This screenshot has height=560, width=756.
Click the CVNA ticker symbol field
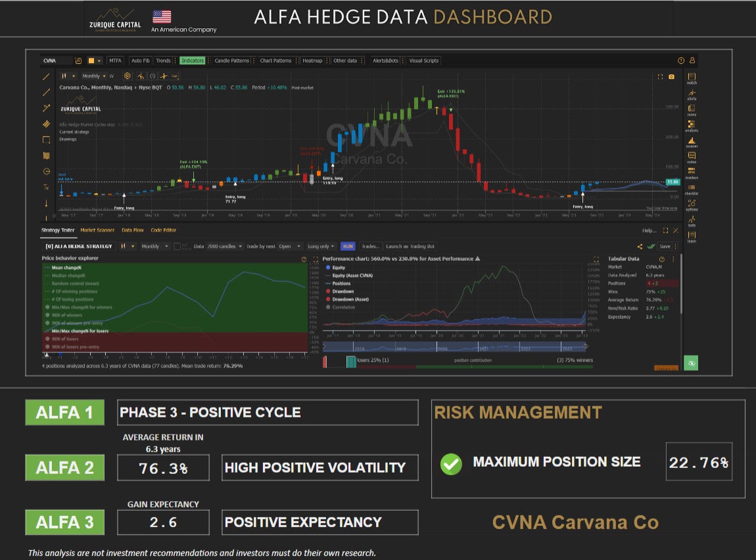pos(57,60)
